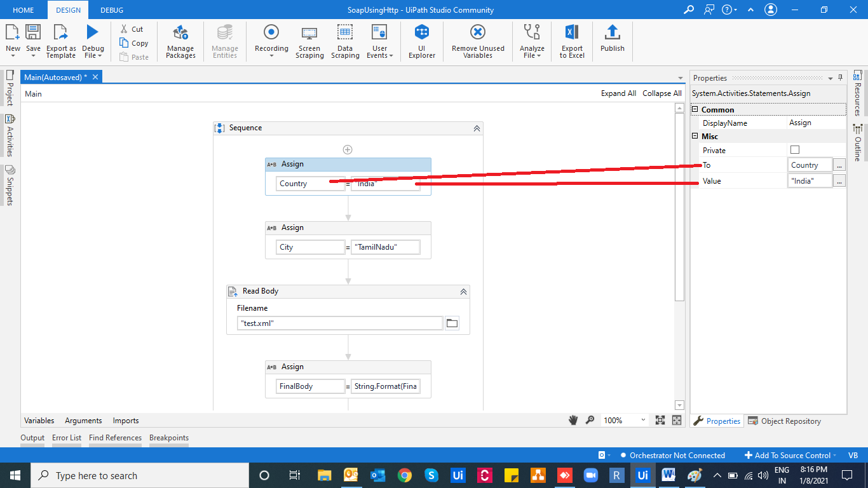The height and width of the screenshot is (488, 868).
Task: Toggle the overview panel icon
Action: point(677,420)
